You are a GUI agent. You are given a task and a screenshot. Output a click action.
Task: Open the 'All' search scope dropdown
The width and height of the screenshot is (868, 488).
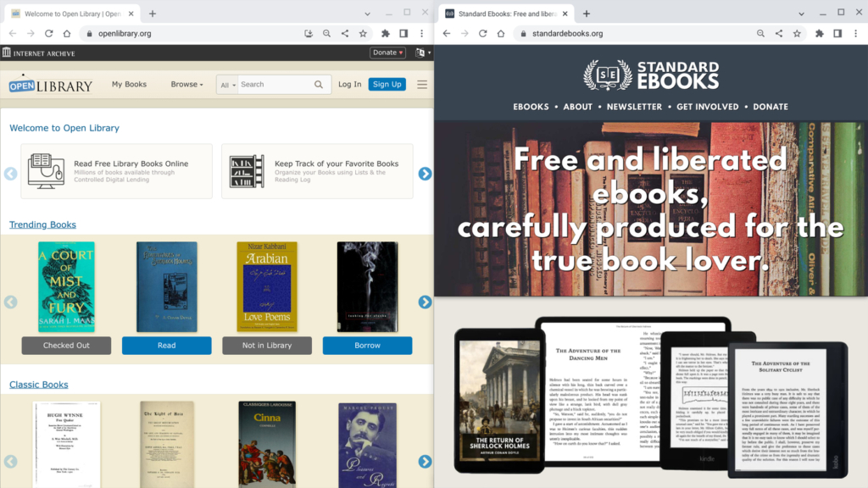tap(229, 84)
